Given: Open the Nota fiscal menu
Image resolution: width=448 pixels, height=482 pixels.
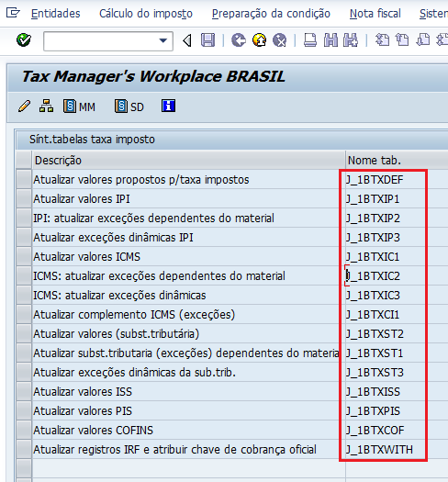Looking at the screenshot, I should pos(375,14).
